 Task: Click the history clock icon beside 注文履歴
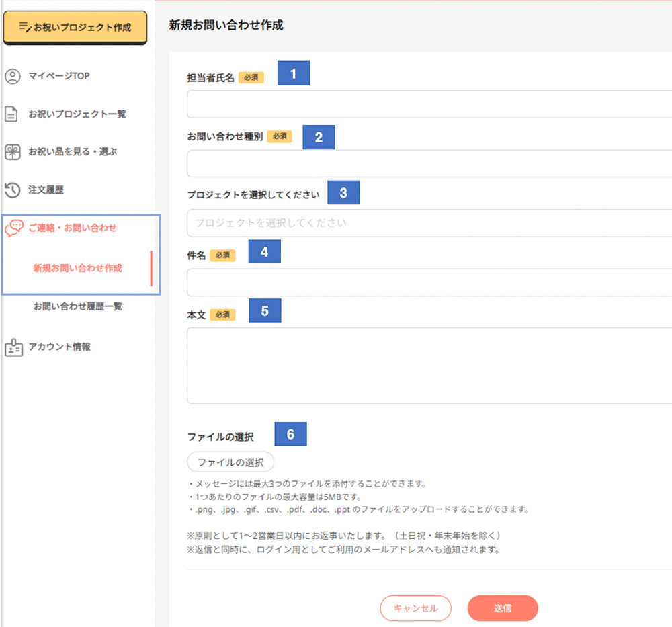point(13,190)
